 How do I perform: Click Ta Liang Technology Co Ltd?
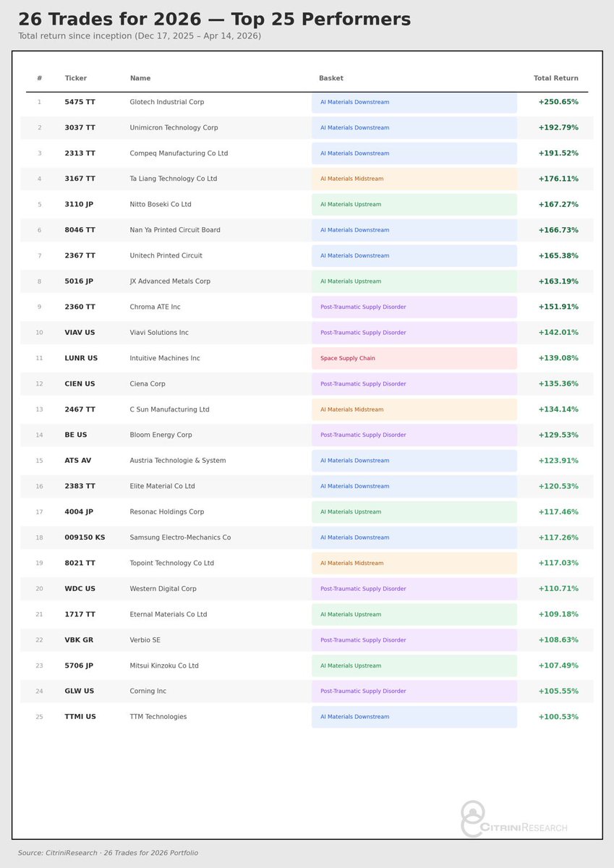pyautogui.click(x=174, y=179)
